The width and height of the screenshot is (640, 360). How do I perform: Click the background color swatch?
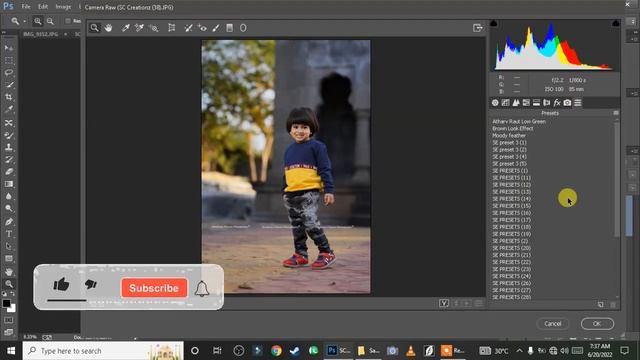click(x=12, y=309)
